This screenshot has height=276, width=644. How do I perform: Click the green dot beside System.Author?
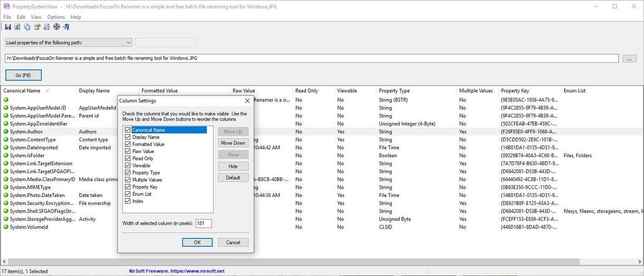[6, 131]
